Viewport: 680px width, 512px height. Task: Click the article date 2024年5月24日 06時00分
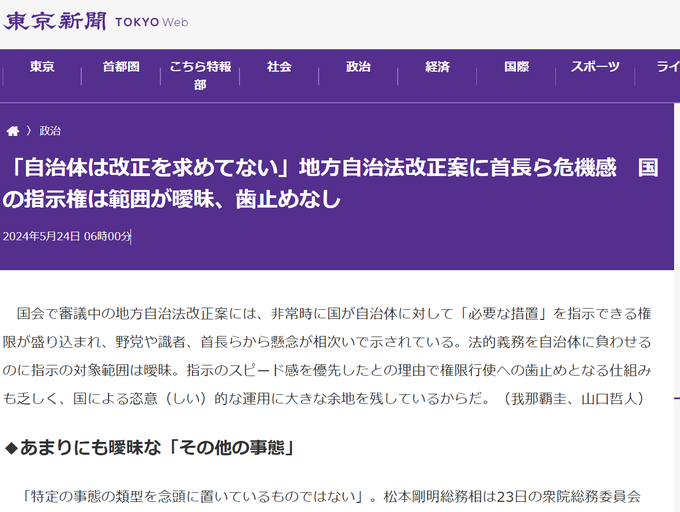(66, 236)
